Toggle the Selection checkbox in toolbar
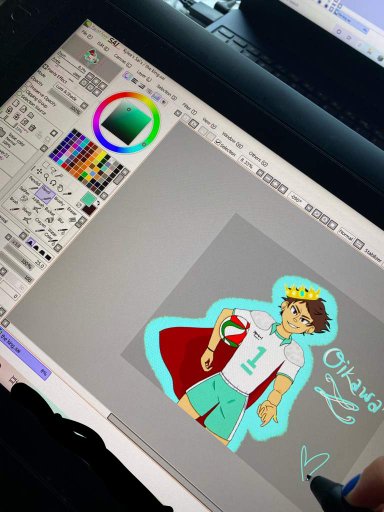 tap(218, 142)
